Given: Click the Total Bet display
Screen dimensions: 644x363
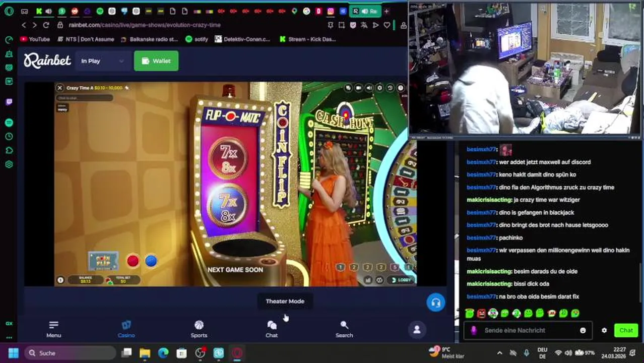Looking at the screenshot, I should (x=123, y=279).
